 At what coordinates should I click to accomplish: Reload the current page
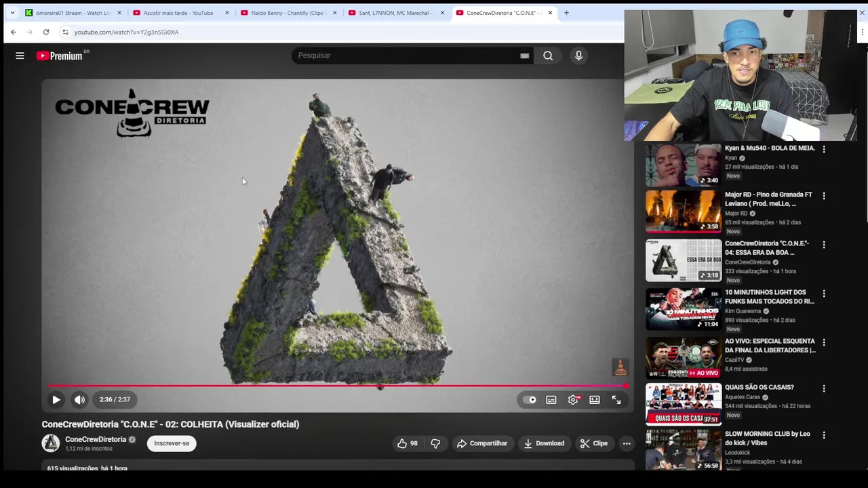coord(46,32)
